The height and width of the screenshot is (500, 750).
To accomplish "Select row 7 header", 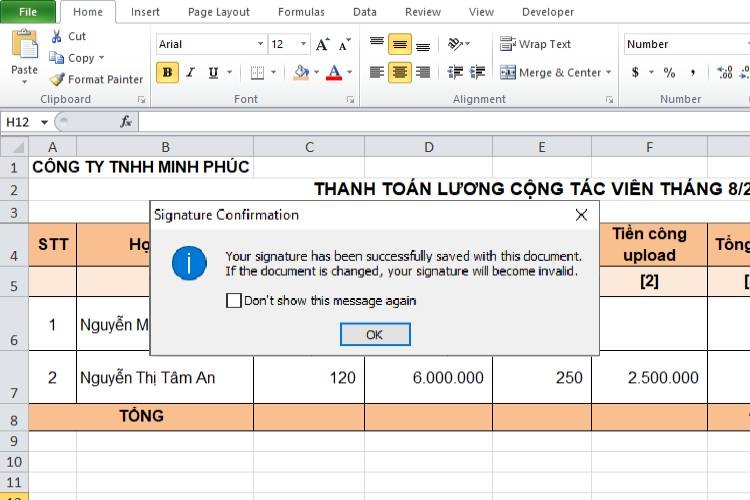I will coord(14,377).
